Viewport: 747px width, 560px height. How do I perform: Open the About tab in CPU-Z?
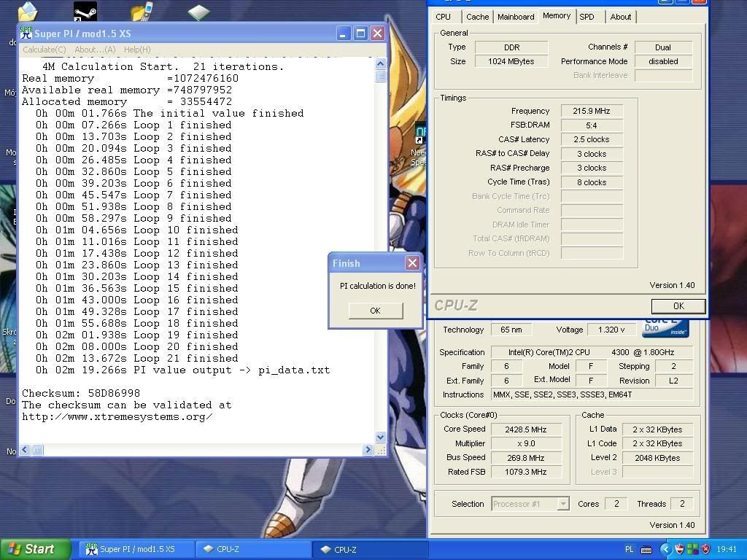click(x=621, y=17)
